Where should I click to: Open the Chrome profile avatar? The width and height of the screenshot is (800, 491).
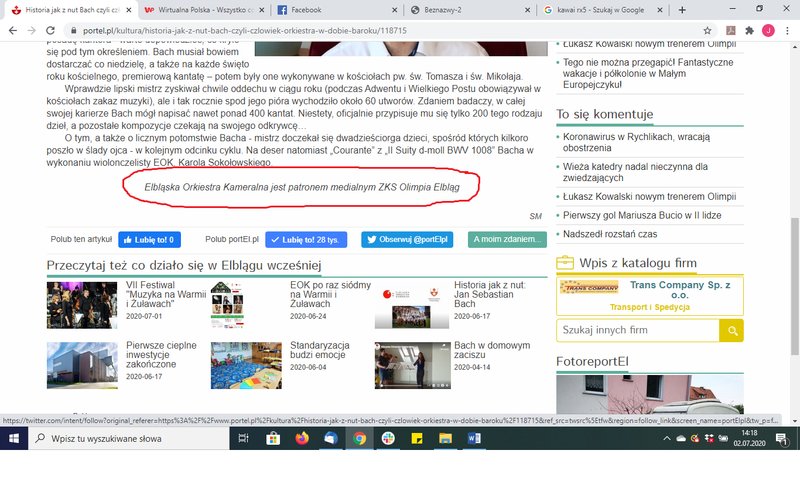tap(768, 31)
